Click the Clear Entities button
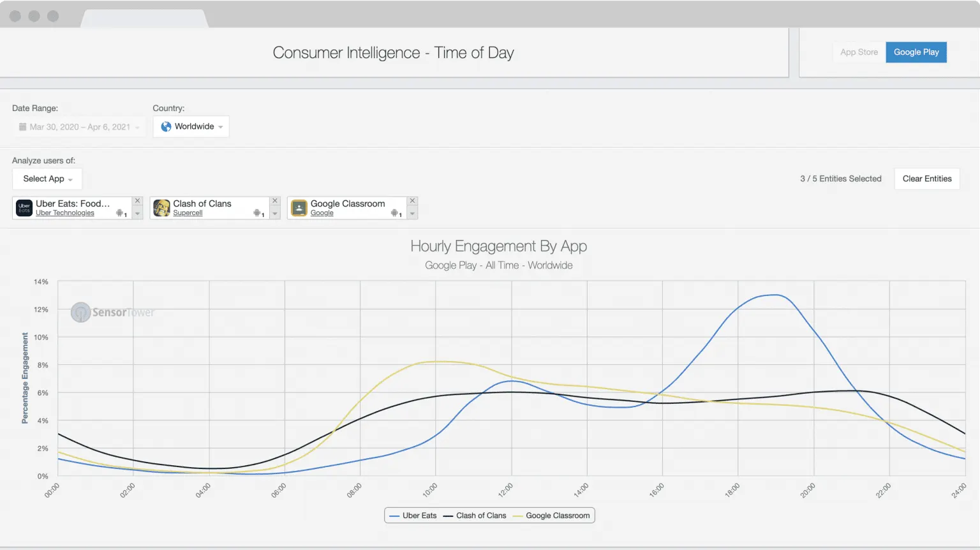This screenshot has width=980, height=550. [x=927, y=179]
